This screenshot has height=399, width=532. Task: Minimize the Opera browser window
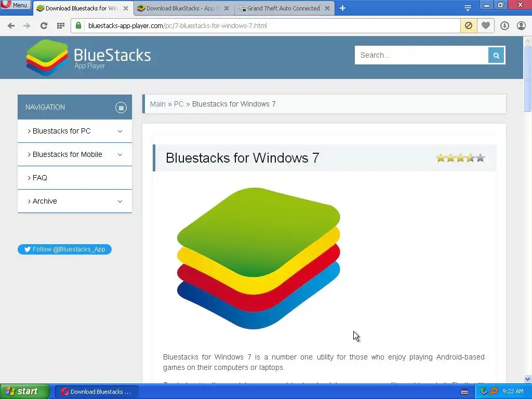click(487, 5)
